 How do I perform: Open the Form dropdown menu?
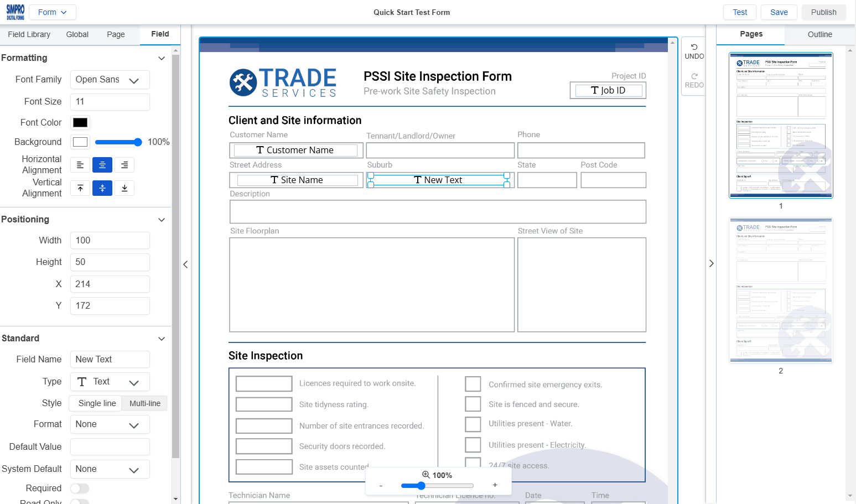point(53,12)
